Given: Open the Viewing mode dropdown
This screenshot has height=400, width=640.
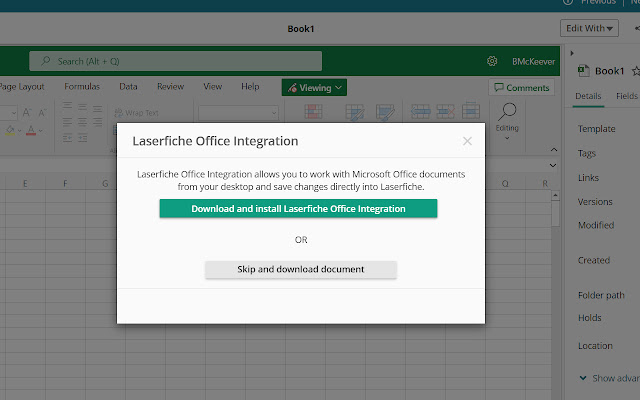Looking at the screenshot, I should 314,87.
